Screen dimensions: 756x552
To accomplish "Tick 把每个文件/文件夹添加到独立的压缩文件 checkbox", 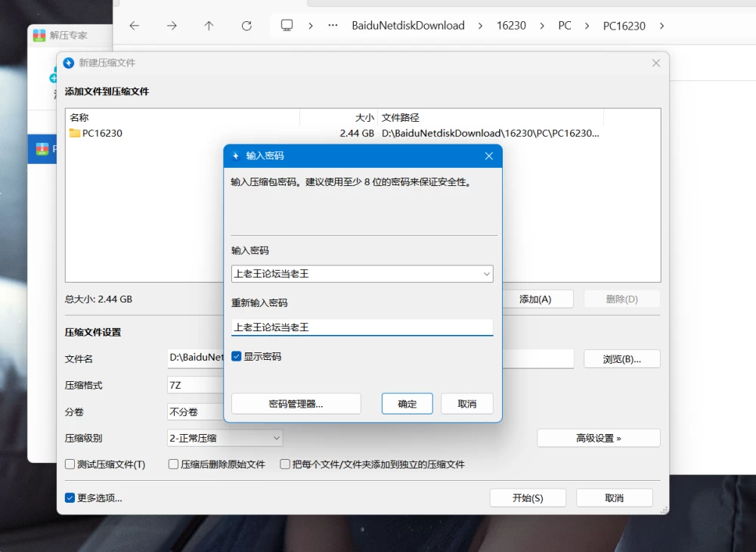I will click(x=285, y=464).
